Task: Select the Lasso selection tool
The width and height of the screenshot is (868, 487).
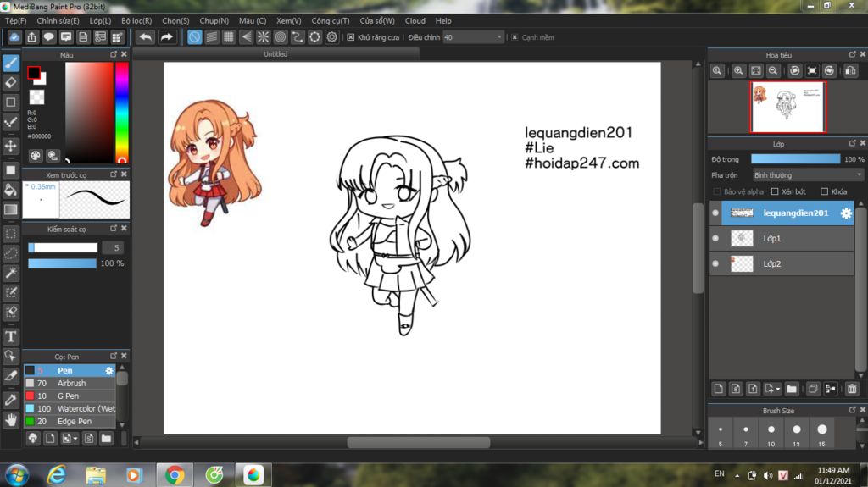Action: click(10, 253)
